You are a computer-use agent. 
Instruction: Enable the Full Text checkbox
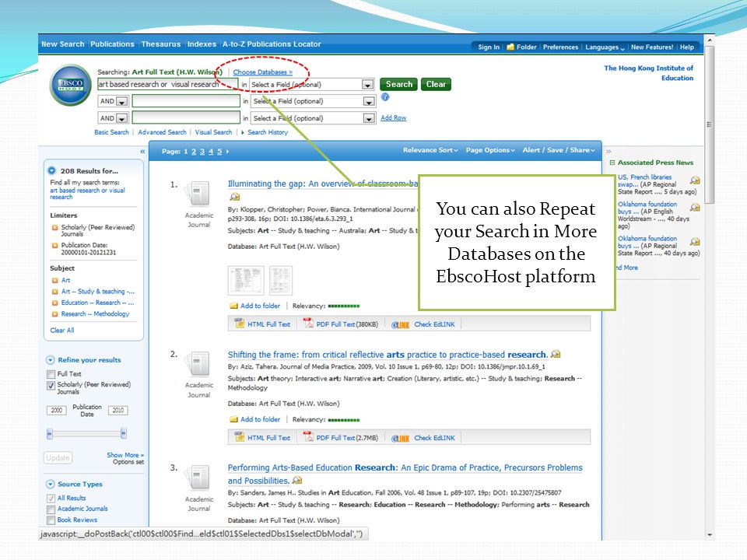tap(51, 374)
